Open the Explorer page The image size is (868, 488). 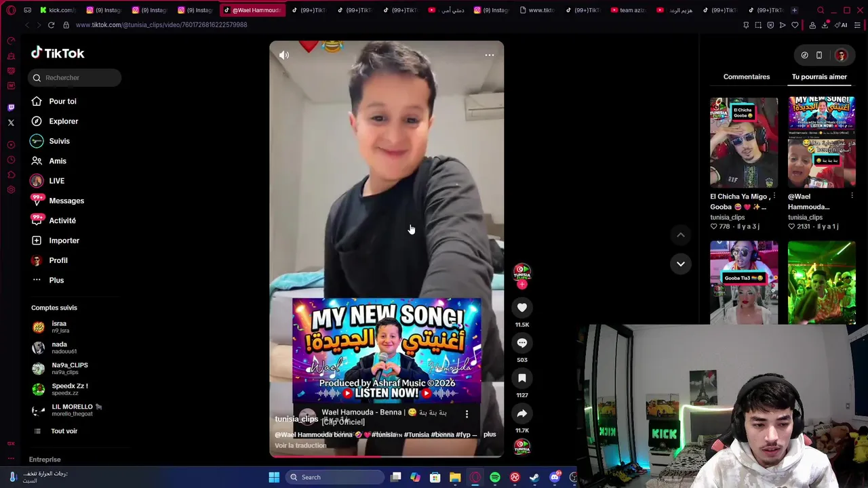pos(63,121)
